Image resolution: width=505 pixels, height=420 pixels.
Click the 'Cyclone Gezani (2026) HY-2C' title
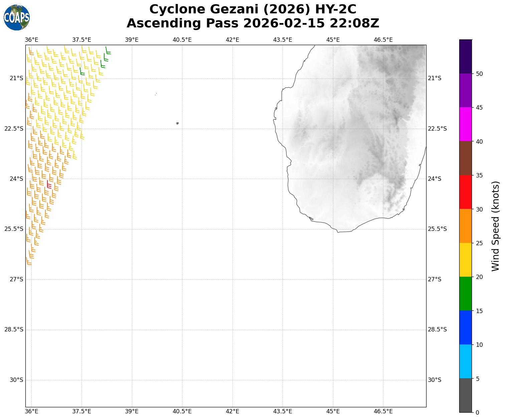tap(253, 9)
